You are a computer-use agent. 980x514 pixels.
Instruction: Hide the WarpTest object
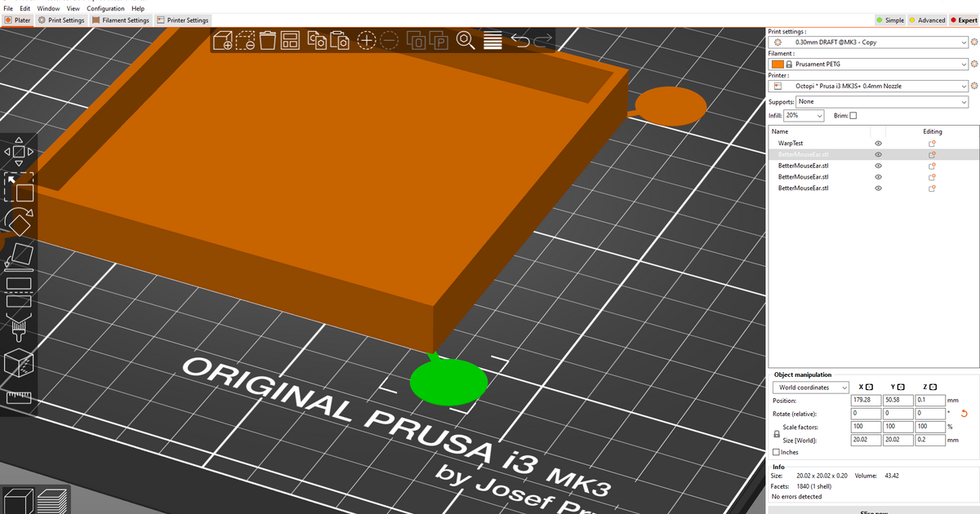pyautogui.click(x=878, y=143)
